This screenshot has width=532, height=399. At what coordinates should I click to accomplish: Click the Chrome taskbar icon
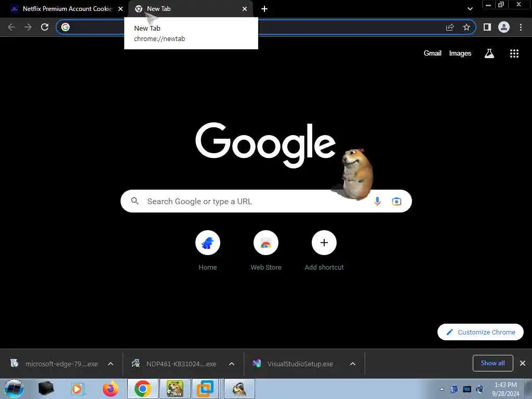pos(142,389)
